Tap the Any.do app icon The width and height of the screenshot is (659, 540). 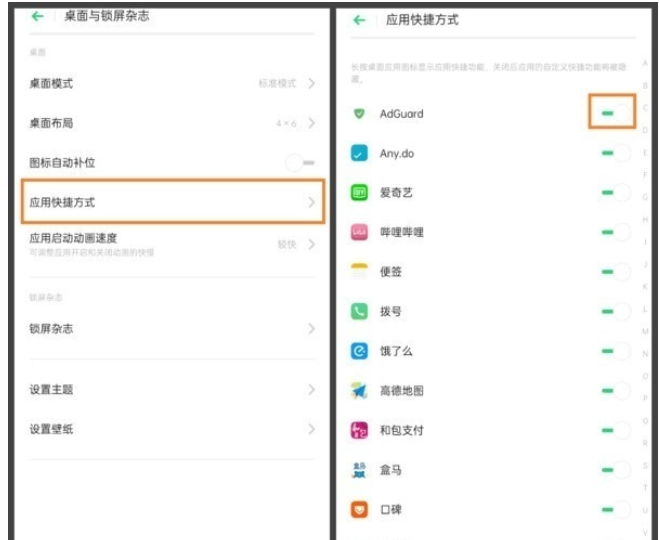(360, 154)
